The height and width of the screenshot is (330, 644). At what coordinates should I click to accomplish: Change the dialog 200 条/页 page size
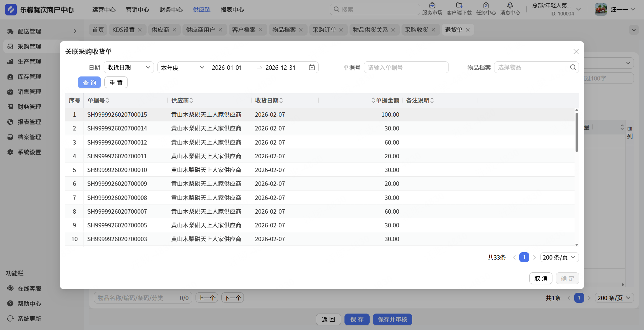(559, 257)
